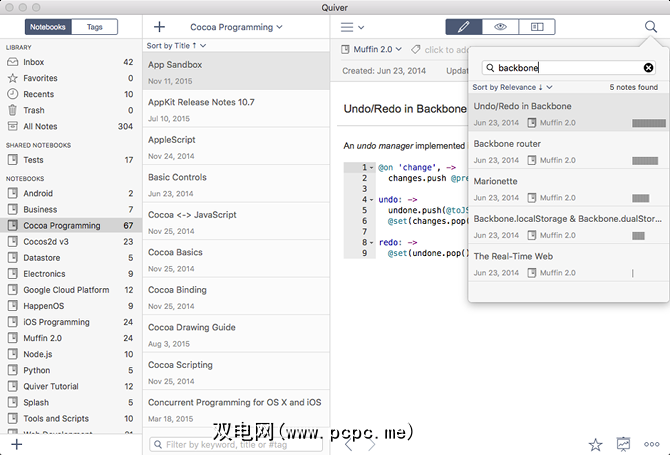Select the Node.js notebook
Image resolution: width=670 pixels, height=455 pixels.
[71, 354]
